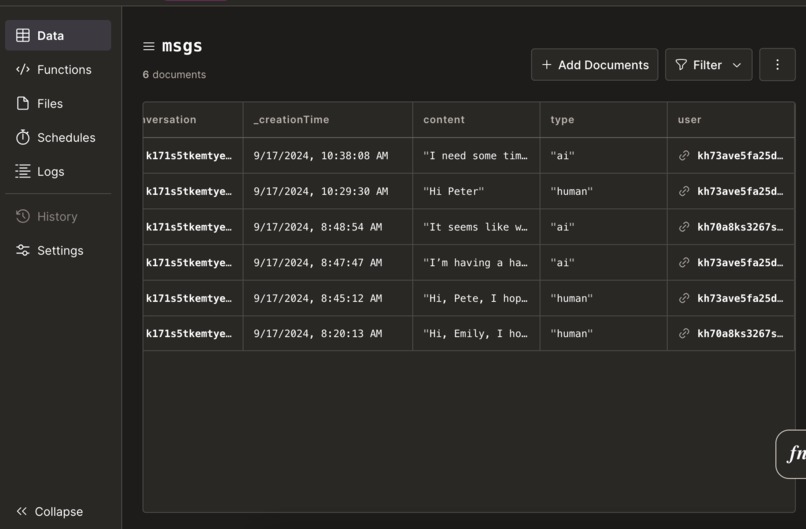Follow user link icon in 8:45:12 AM row
Screen dimensions: 806x529
[684, 298]
